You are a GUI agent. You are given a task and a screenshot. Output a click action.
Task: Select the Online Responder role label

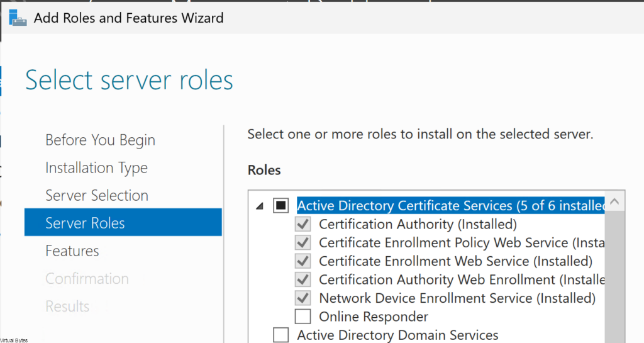(374, 317)
